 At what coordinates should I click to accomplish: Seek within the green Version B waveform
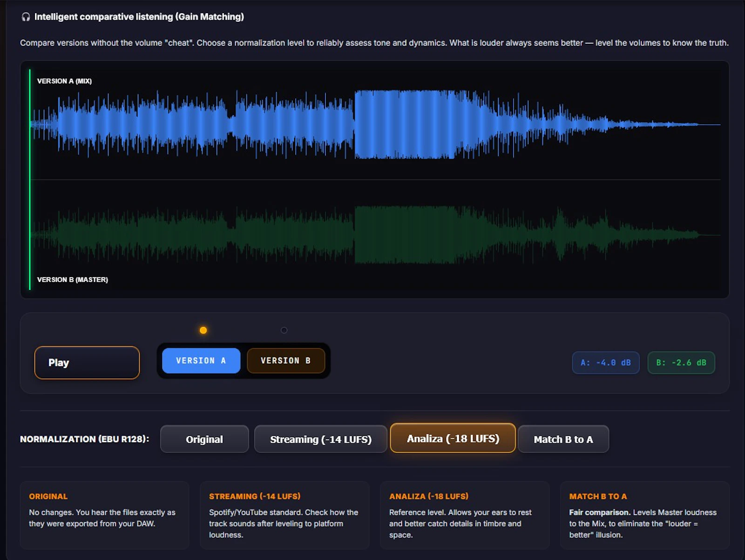tap(375, 235)
